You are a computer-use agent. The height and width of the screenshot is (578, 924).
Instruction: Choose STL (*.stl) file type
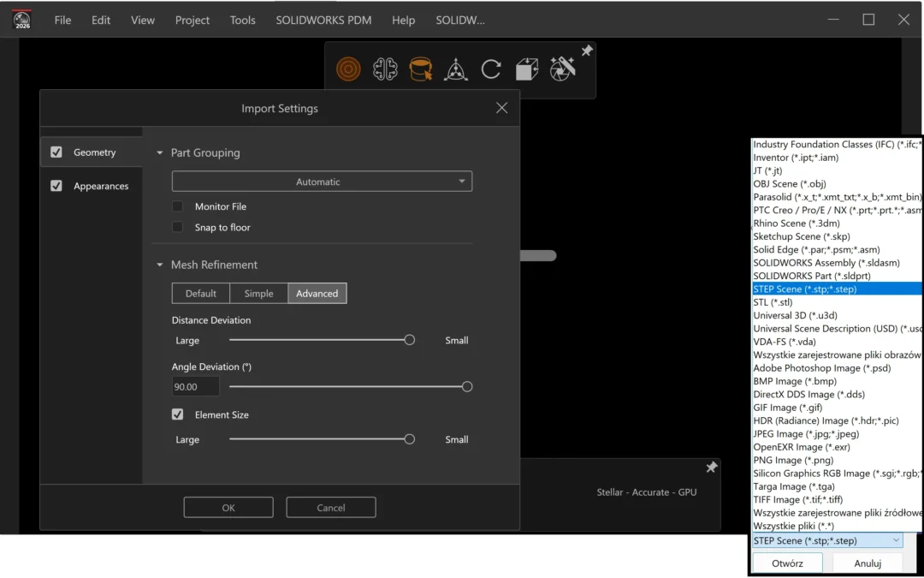tap(838, 302)
